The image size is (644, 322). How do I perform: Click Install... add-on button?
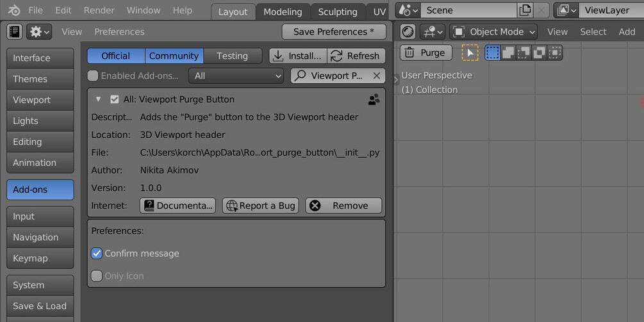(298, 56)
